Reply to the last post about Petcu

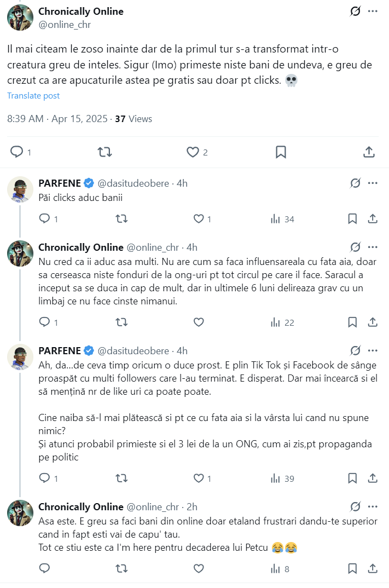tap(45, 569)
